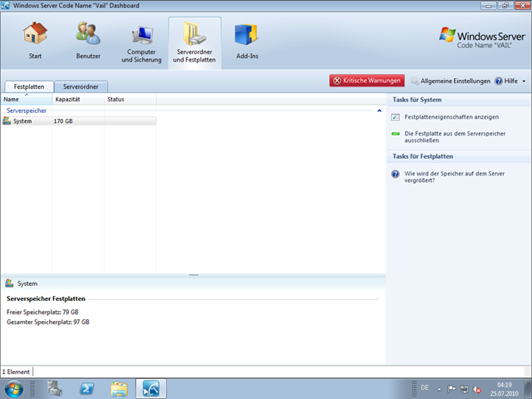Expand the Hilfe dropdown arrow
Viewport: 532px width, 399px height.
(x=524, y=81)
